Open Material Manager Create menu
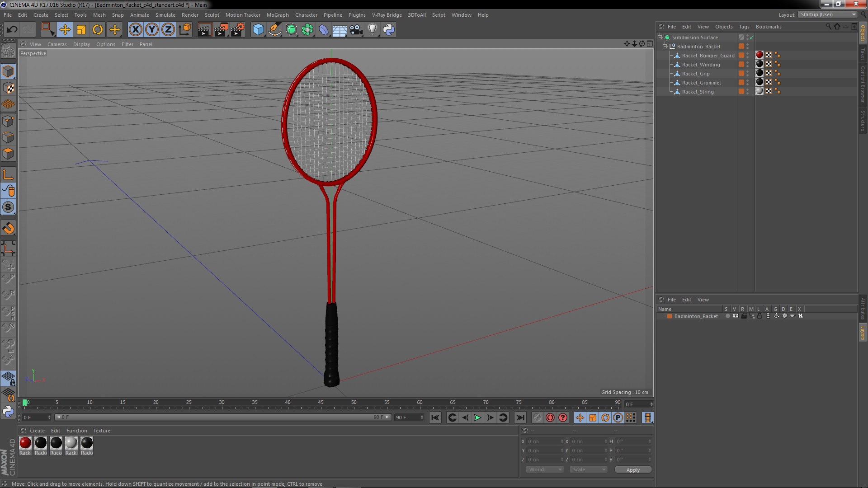This screenshot has height=488, width=868. (37, 431)
